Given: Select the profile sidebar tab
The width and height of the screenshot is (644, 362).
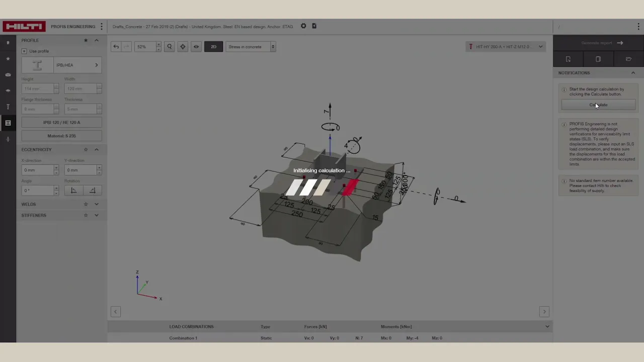Looking at the screenshot, I should [8, 123].
